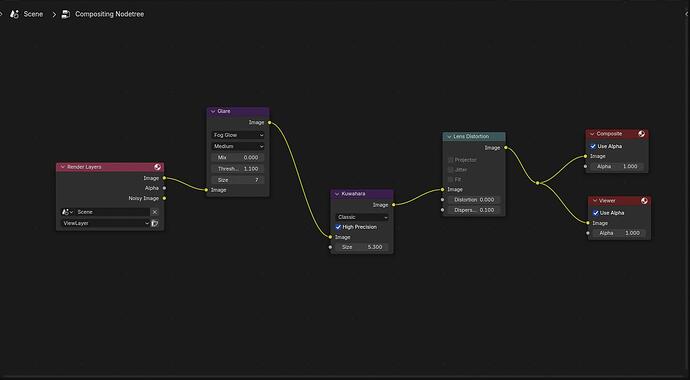Collapse the Composite node

click(x=592, y=134)
